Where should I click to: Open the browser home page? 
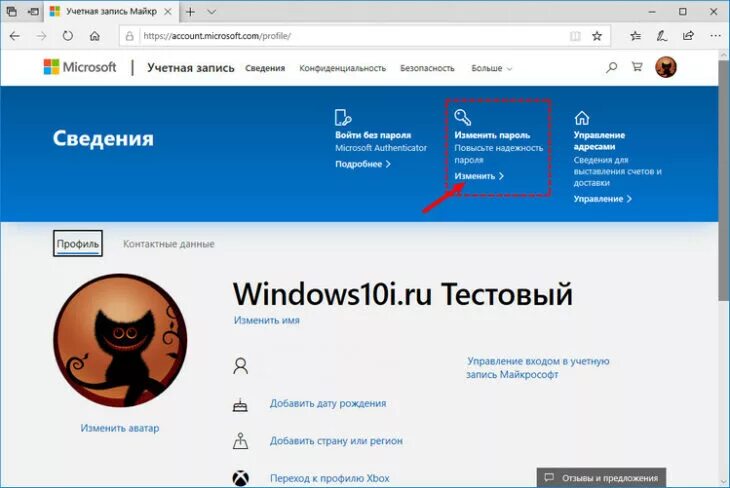tap(95, 36)
